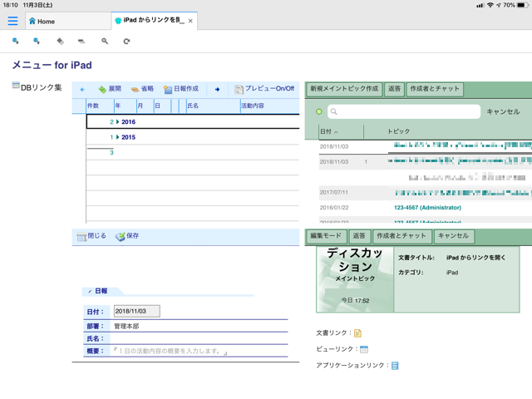This screenshot has width=532, height=399.
Task: Click 作成者とチャット in the lower document bar
Action: [x=401, y=236]
